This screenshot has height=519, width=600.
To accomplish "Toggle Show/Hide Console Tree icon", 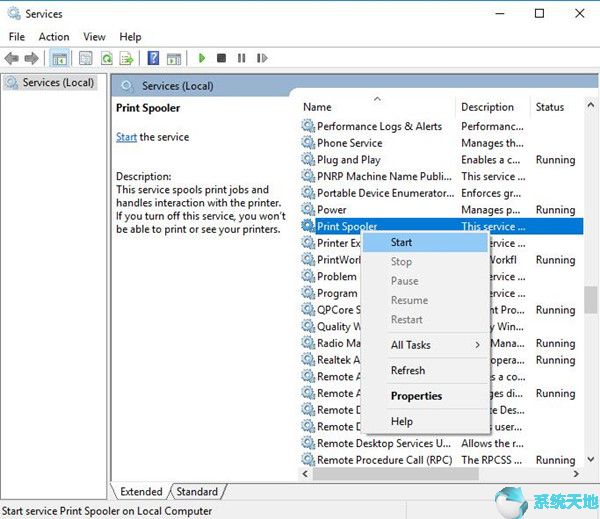I will (x=59, y=59).
